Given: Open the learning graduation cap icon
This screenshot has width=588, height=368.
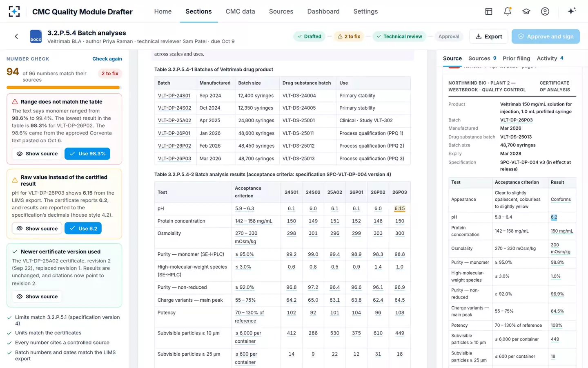Looking at the screenshot, I should click(x=526, y=11).
